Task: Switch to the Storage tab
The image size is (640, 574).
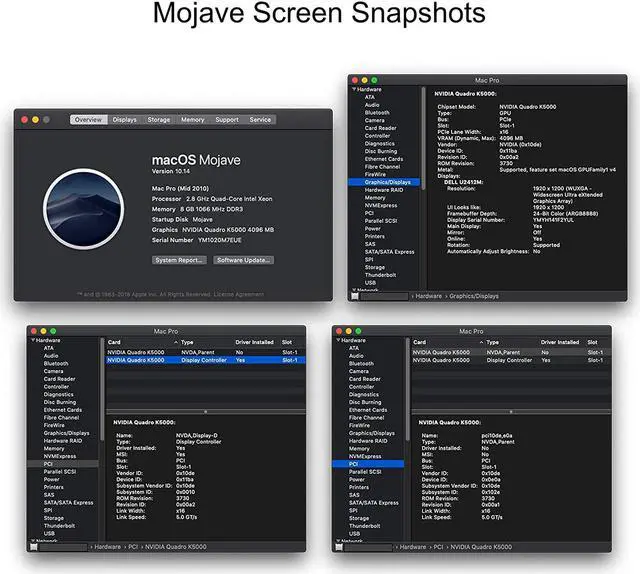Action: pyautogui.click(x=159, y=120)
